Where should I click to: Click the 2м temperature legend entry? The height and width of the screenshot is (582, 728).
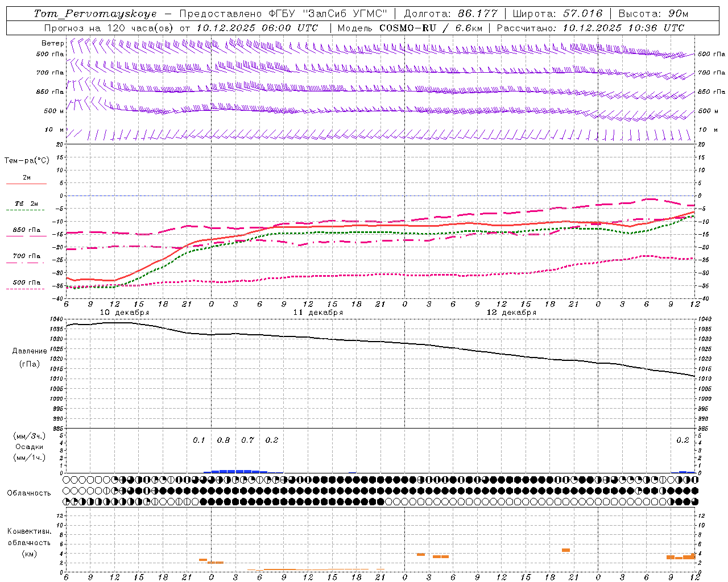pyautogui.click(x=27, y=178)
